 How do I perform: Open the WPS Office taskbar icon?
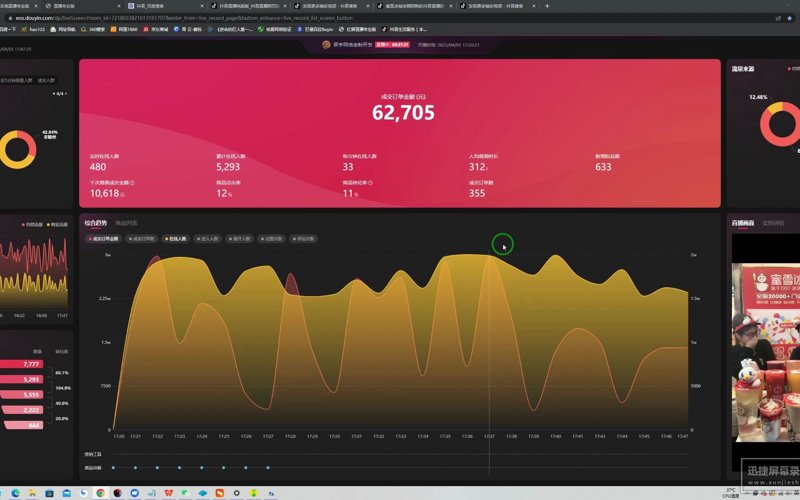tap(168, 493)
